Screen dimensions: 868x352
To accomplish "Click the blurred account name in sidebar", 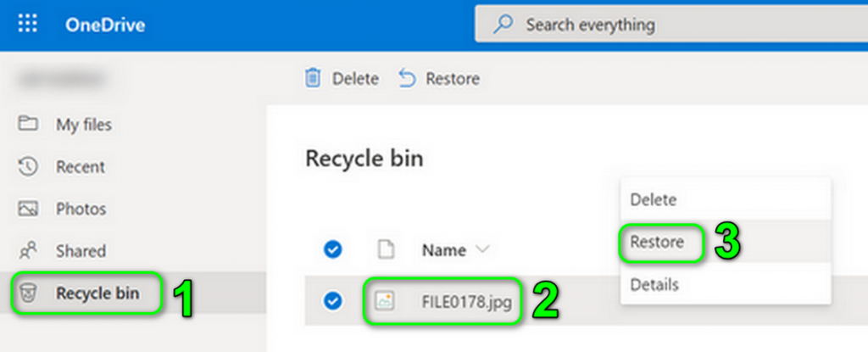I will click(61, 79).
